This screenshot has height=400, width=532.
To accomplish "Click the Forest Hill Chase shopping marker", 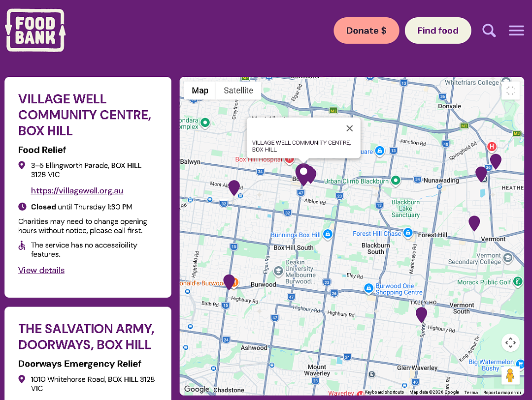I will [408, 233].
